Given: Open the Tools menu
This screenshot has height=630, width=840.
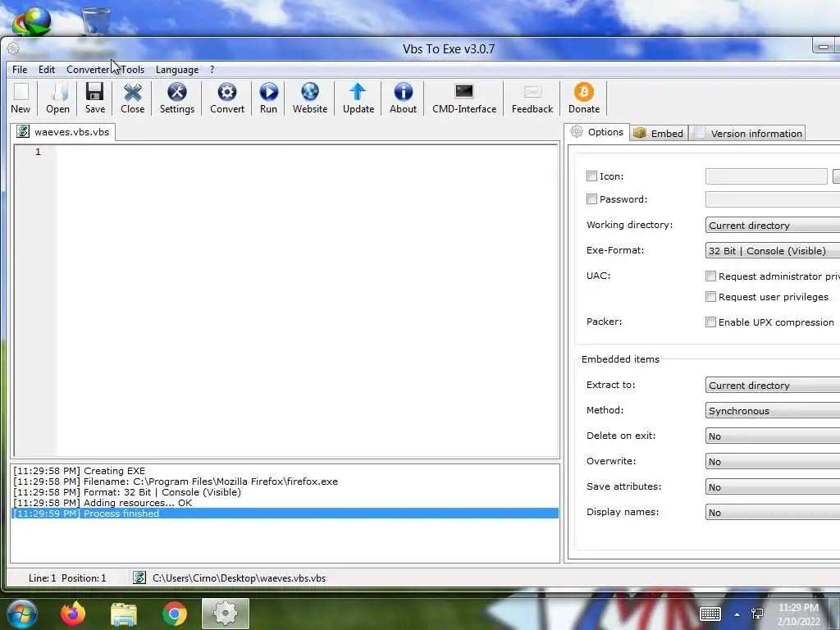Looking at the screenshot, I should tap(132, 70).
